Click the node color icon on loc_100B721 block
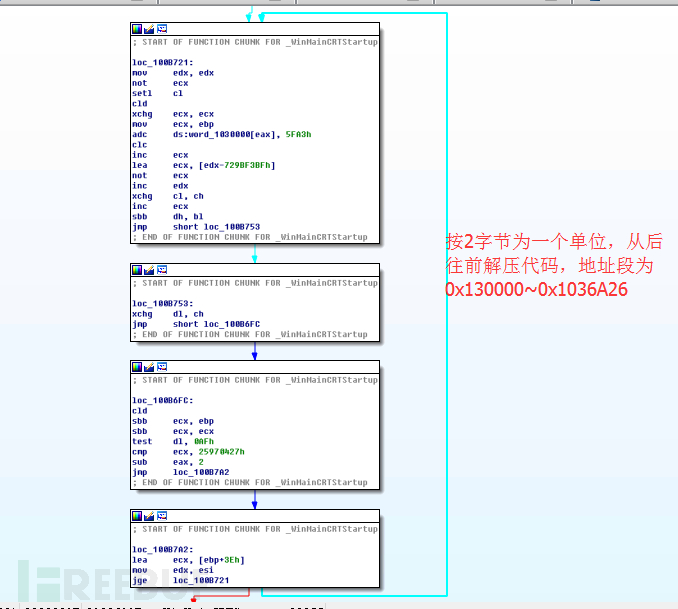The image size is (678, 609). pos(137,29)
